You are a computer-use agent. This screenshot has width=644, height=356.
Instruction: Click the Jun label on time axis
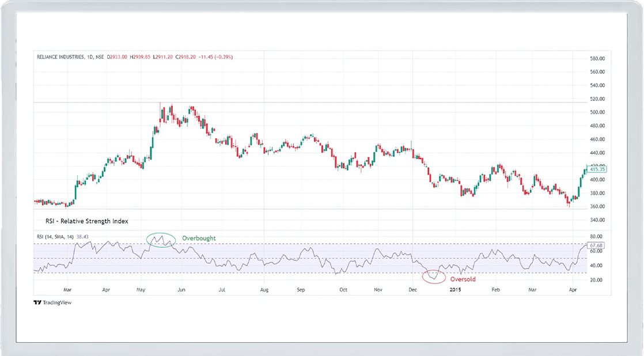point(181,290)
